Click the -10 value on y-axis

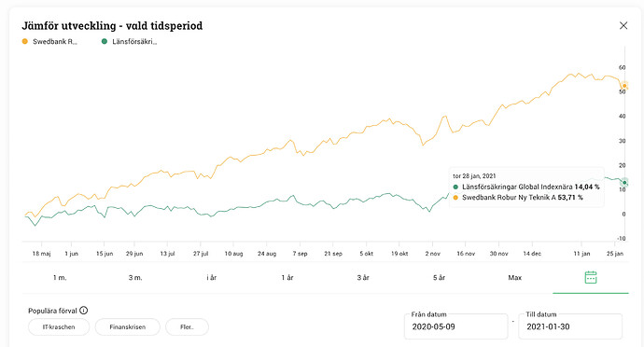point(622,239)
